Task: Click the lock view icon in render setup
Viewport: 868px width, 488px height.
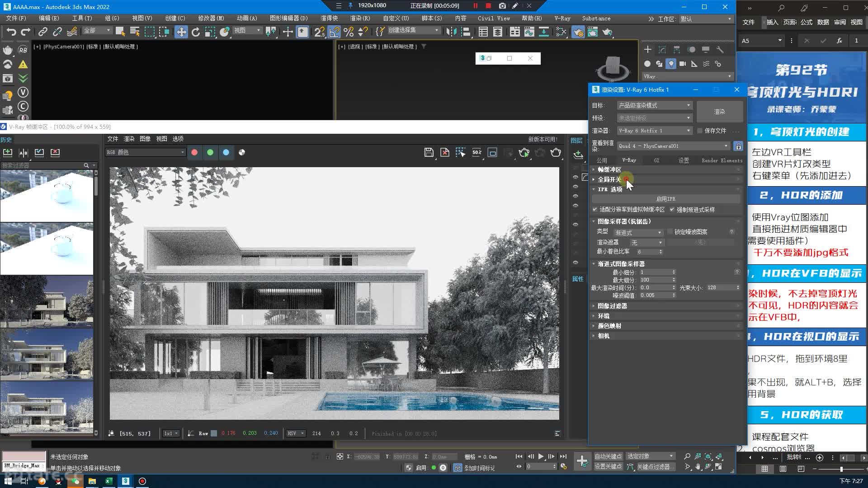Action: (738, 146)
